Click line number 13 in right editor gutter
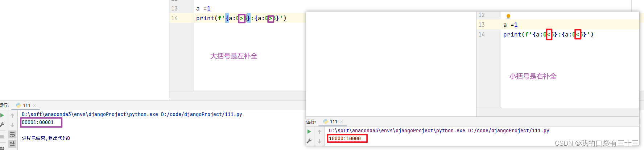 coord(482,25)
